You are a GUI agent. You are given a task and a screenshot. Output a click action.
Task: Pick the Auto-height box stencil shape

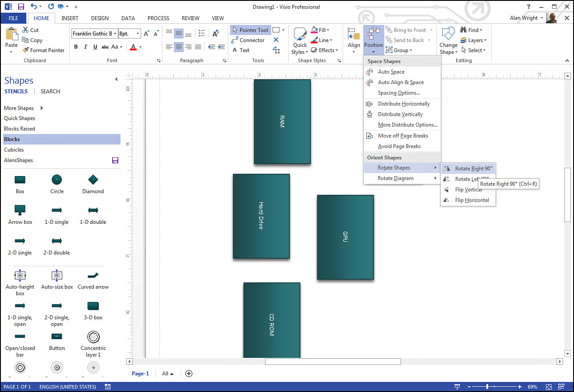coord(20,275)
